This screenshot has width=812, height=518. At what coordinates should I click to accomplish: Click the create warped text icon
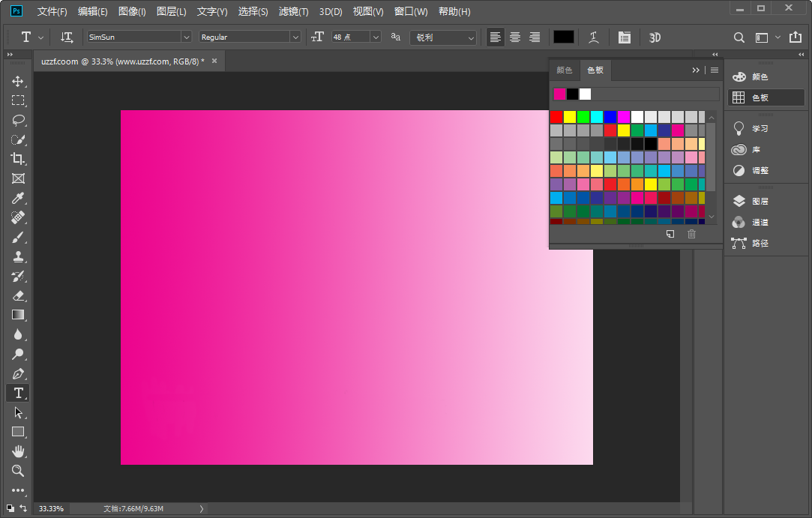(x=594, y=37)
